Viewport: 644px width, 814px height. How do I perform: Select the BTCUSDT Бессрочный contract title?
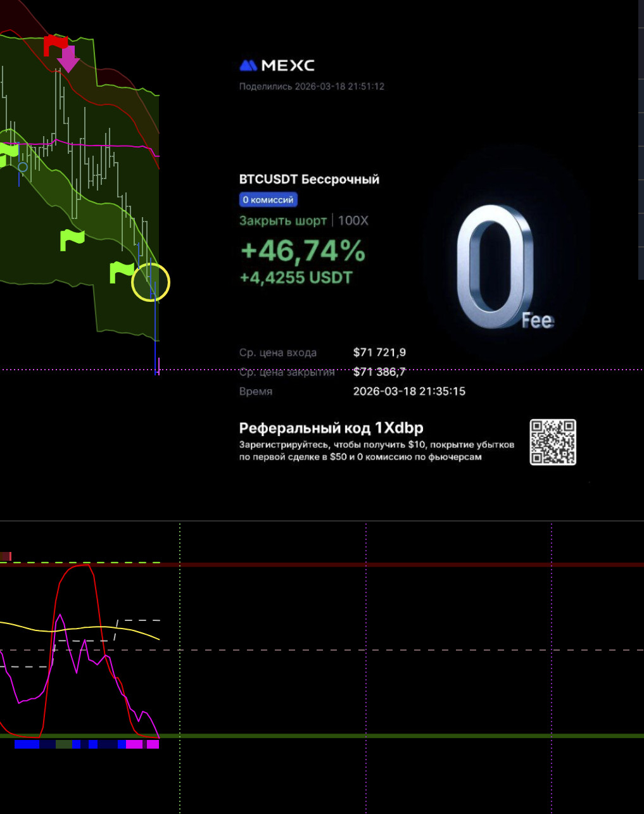click(x=309, y=179)
